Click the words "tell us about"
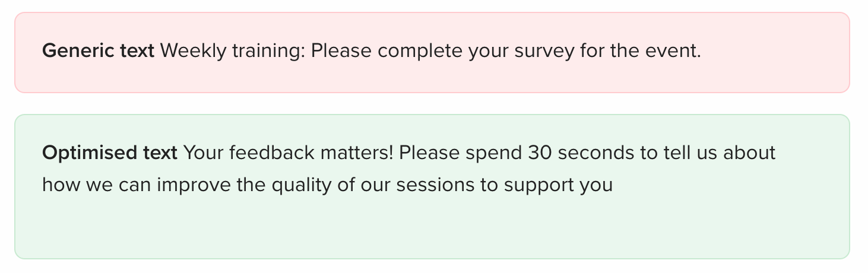 point(716,153)
